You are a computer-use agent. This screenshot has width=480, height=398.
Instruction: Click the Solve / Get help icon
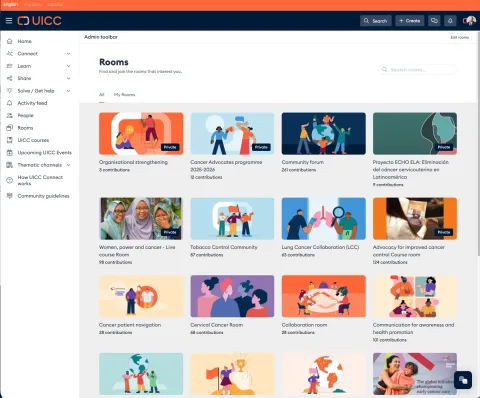(x=10, y=91)
